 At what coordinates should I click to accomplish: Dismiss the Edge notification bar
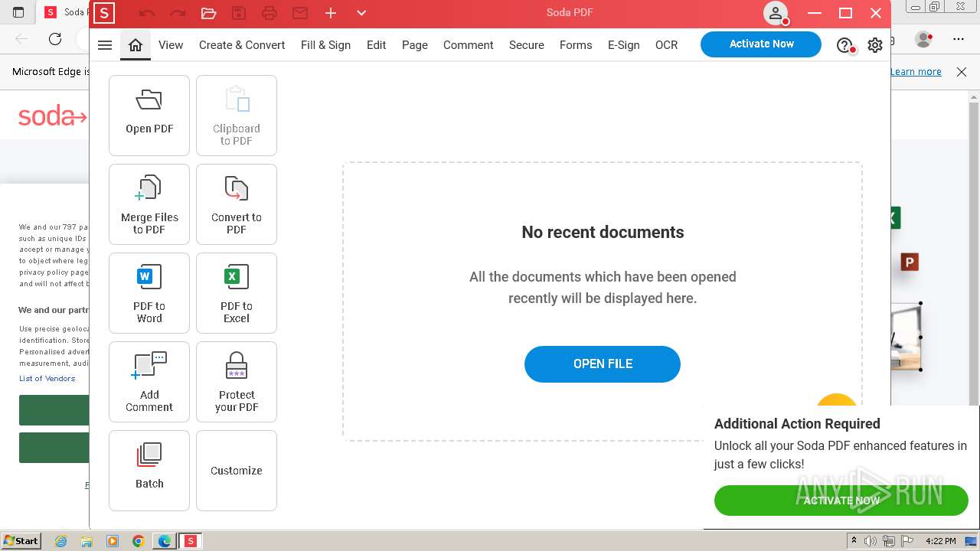[962, 71]
